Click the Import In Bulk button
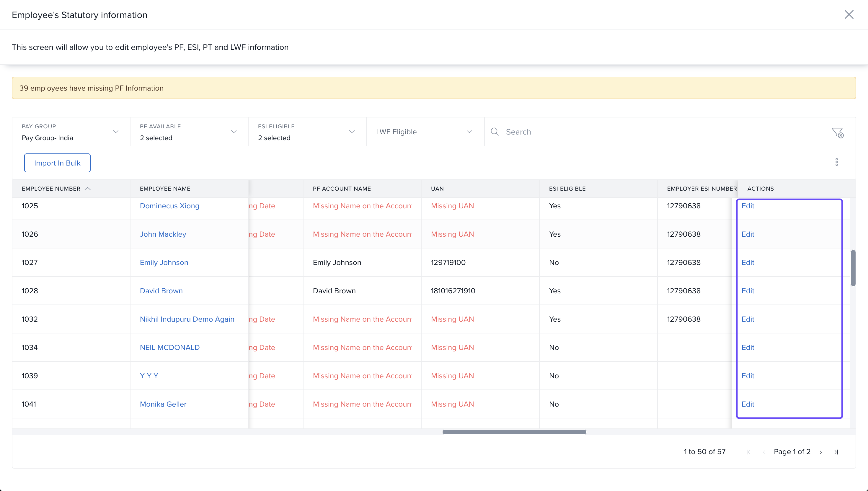The width and height of the screenshot is (868, 491). (x=57, y=163)
